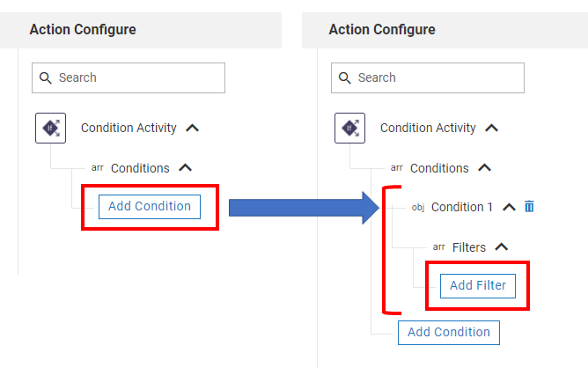Viewport: 588px width, 368px height.
Task: Select the Filters tree item
Action: pos(468,247)
